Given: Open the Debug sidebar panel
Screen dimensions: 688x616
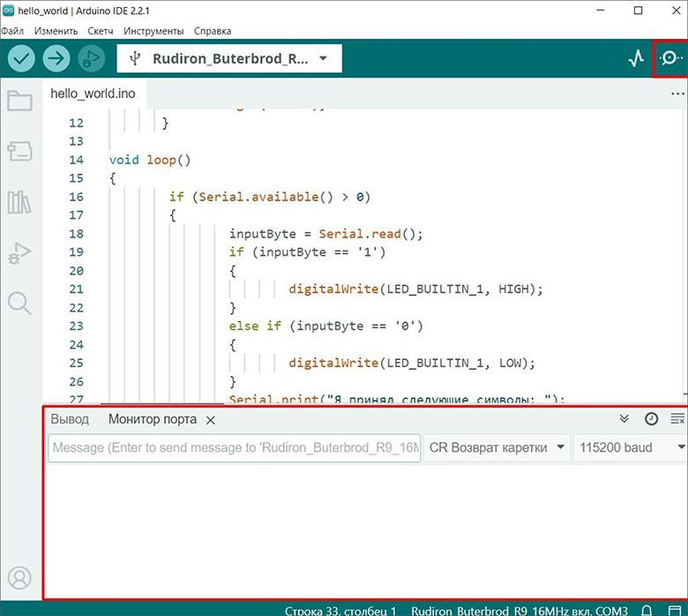Looking at the screenshot, I should tap(19, 253).
